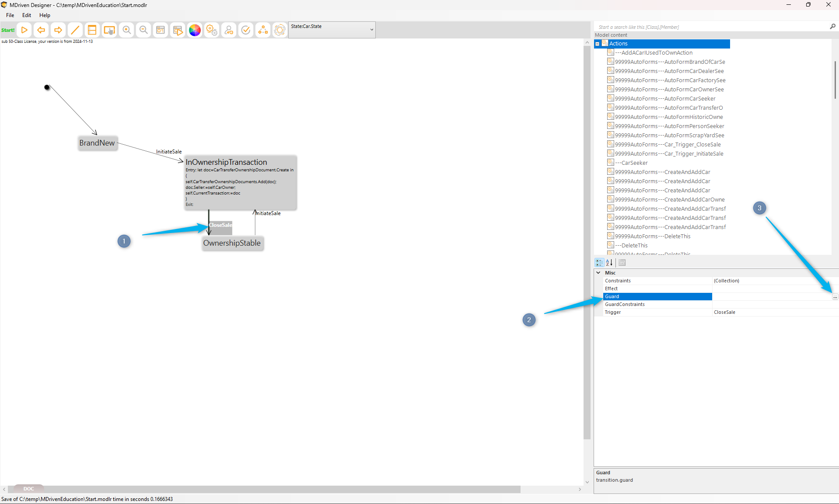The height and width of the screenshot is (504, 839).
Task: Select the diagonal line drawing tool
Action: (75, 30)
